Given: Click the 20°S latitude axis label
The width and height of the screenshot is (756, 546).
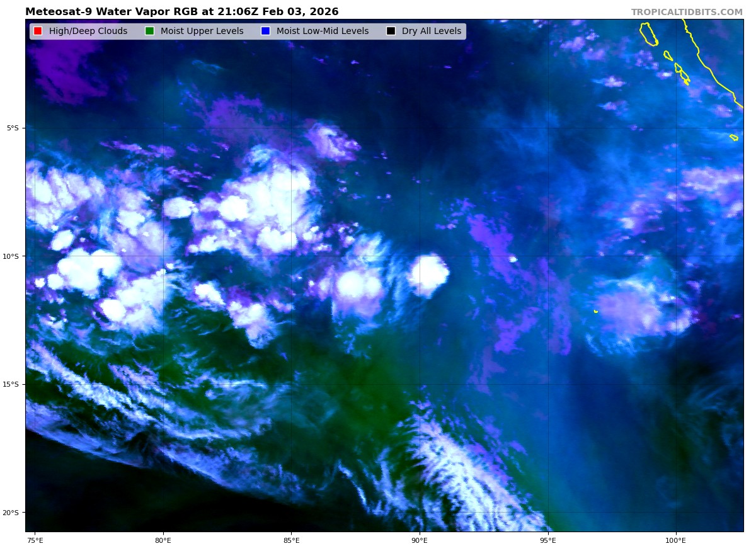Looking at the screenshot, I should [x=11, y=513].
